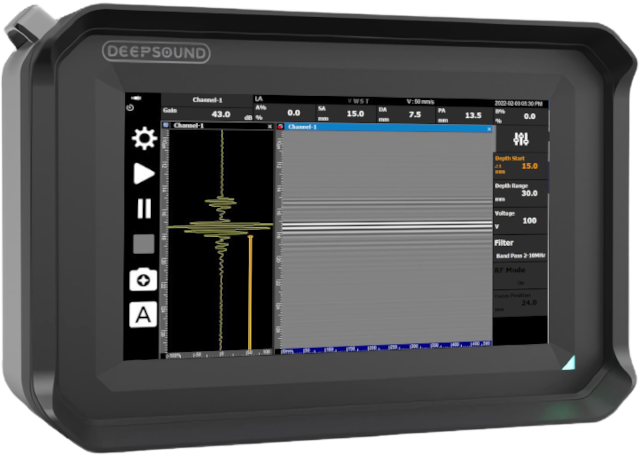Tap the power icon below battery
Image resolution: width=640 pixels, height=455 pixels.
pyautogui.click(x=130, y=108)
